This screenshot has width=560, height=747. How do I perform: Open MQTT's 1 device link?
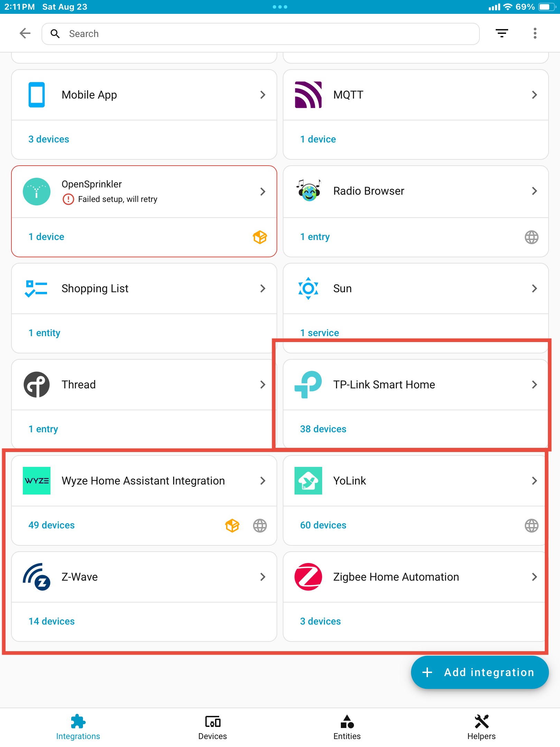pos(318,139)
